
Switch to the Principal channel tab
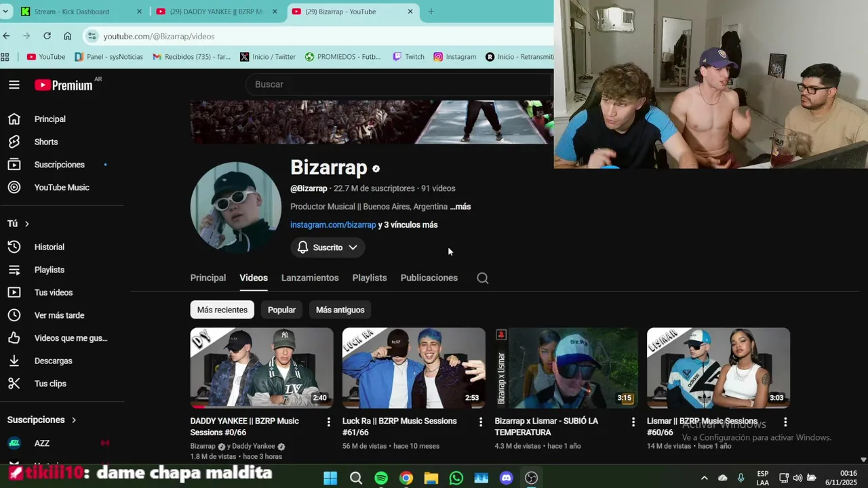coord(208,278)
